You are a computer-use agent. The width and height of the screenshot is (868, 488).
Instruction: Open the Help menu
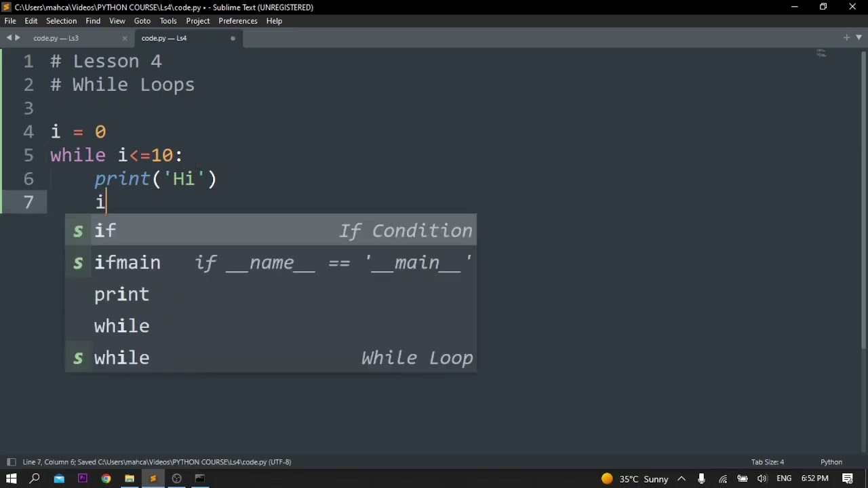point(274,21)
